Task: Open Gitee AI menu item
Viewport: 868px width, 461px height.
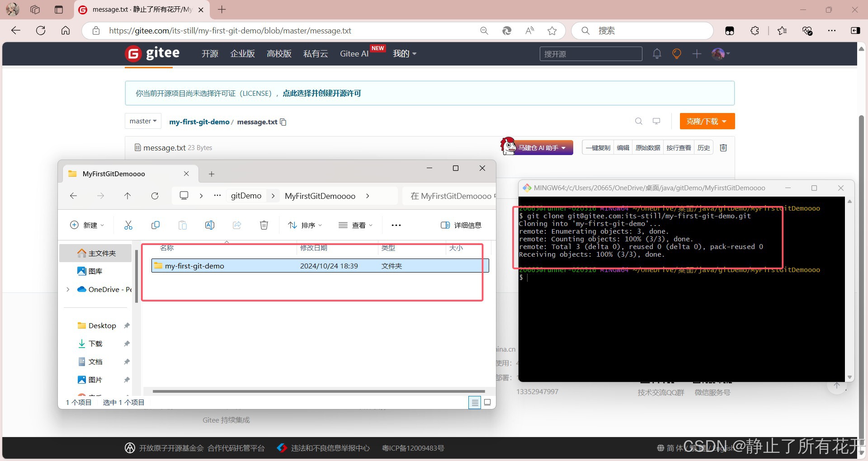Action: point(354,54)
